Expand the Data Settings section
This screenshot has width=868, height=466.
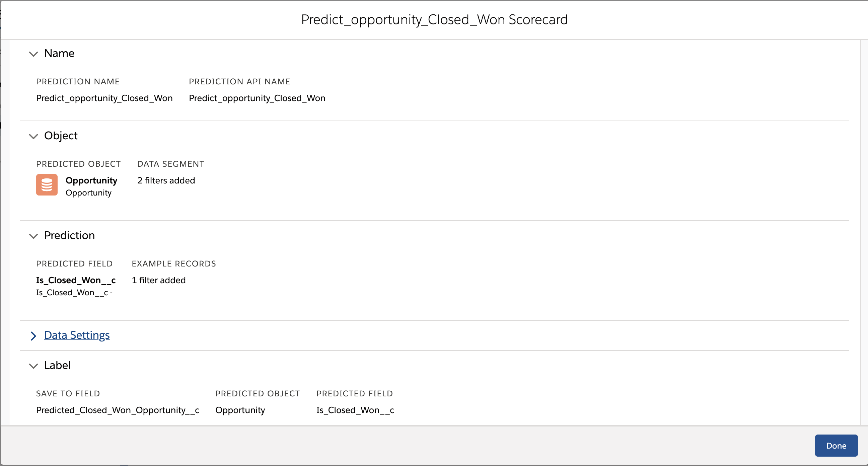coord(33,336)
